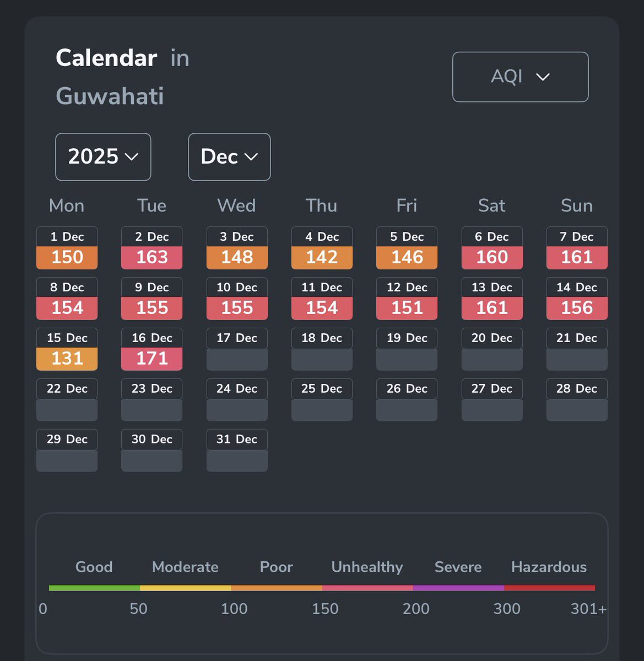Open details for 13 Dec

491,298
